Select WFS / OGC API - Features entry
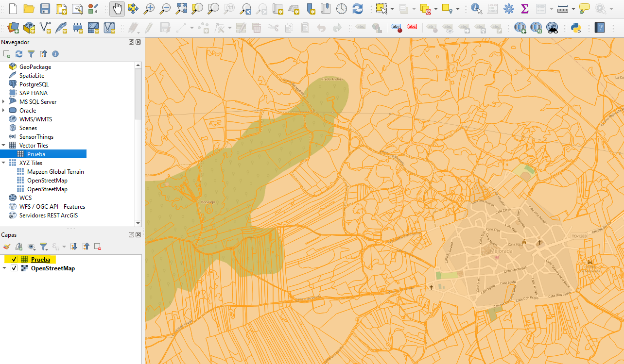The height and width of the screenshot is (364, 624). (x=52, y=207)
